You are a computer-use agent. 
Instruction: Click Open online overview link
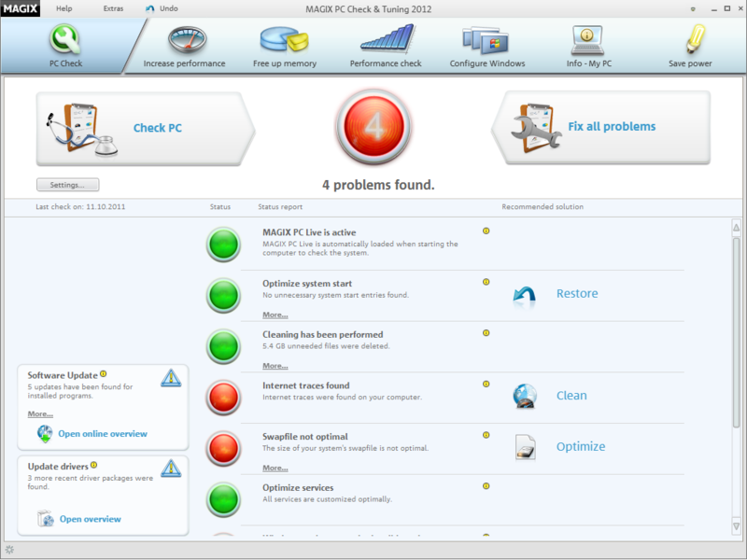(x=103, y=434)
